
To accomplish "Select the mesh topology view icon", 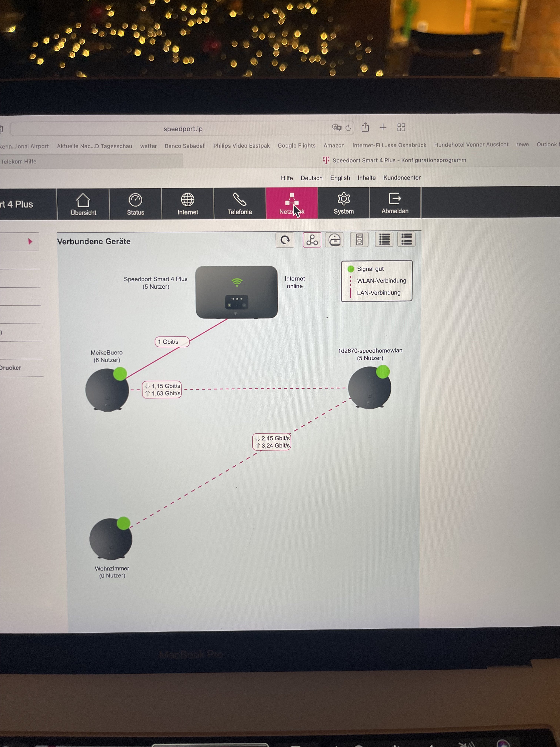I will click(311, 240).
